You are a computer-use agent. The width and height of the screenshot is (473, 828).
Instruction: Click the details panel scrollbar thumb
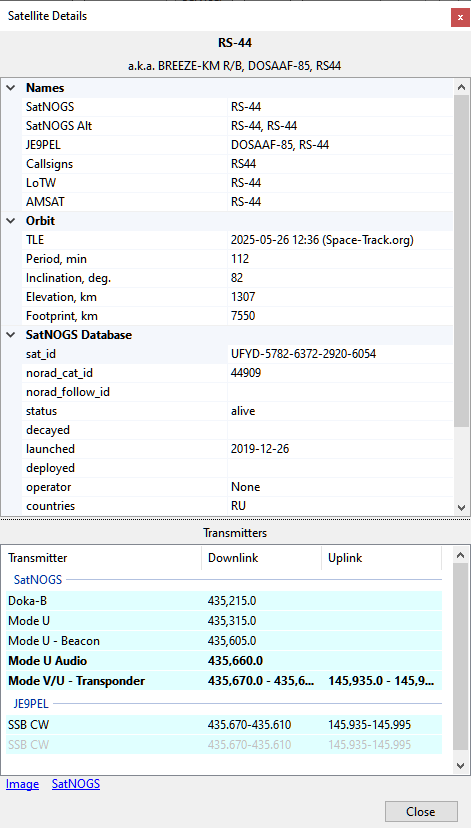click(461, 261)
